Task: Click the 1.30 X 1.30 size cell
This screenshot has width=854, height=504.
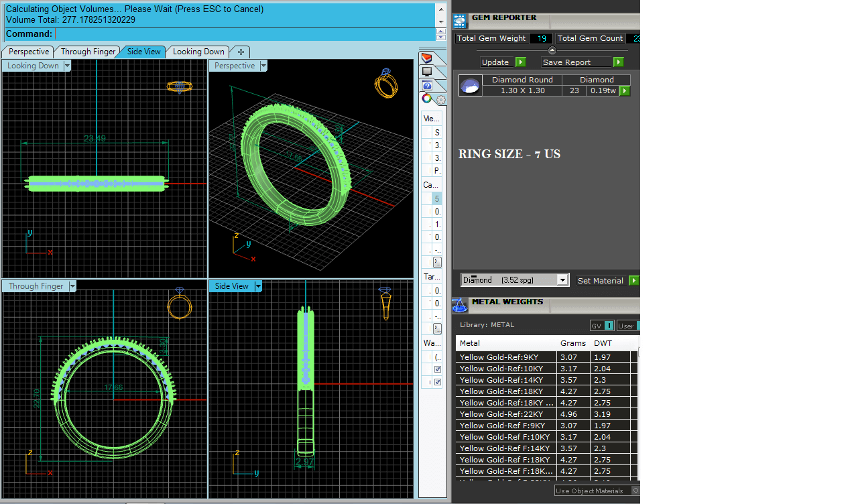Action: 522,91
